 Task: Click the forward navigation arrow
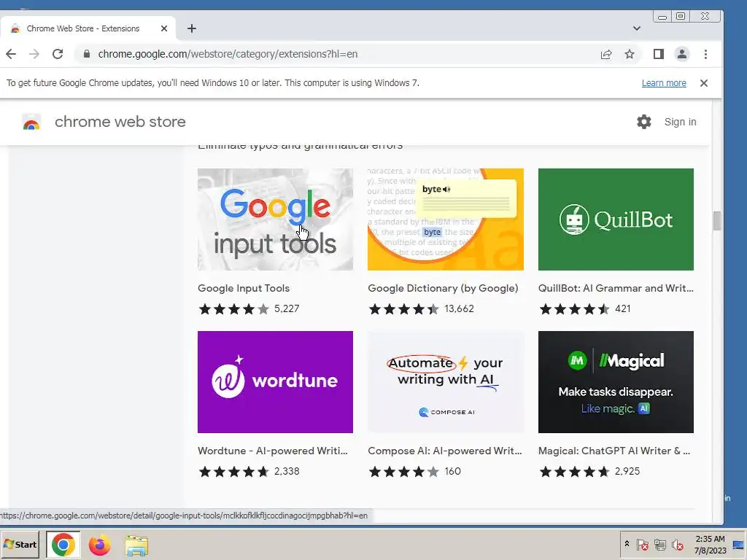[34, 54]
